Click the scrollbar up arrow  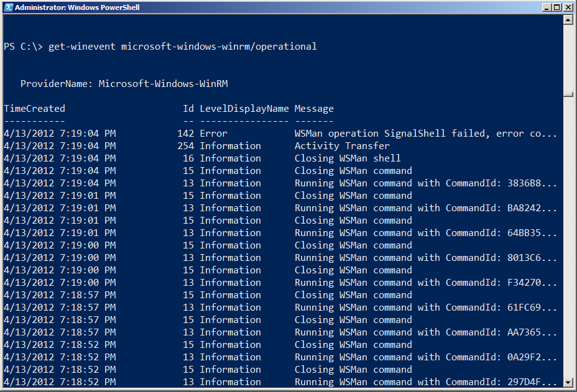click(x=568, y=20)
